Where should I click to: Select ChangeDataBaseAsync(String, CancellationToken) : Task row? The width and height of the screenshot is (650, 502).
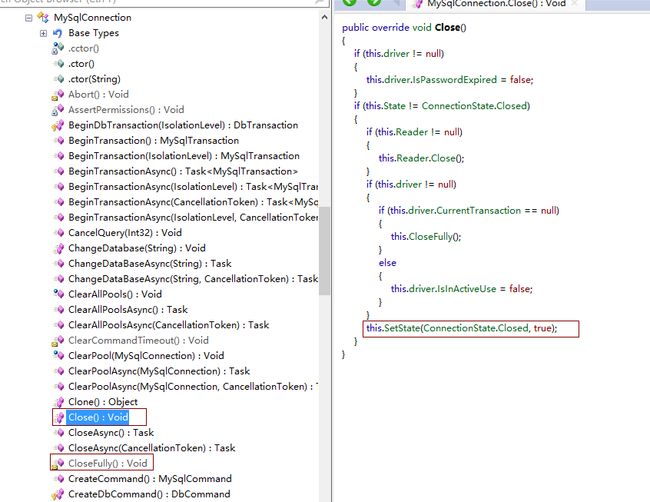click(193, 279)
